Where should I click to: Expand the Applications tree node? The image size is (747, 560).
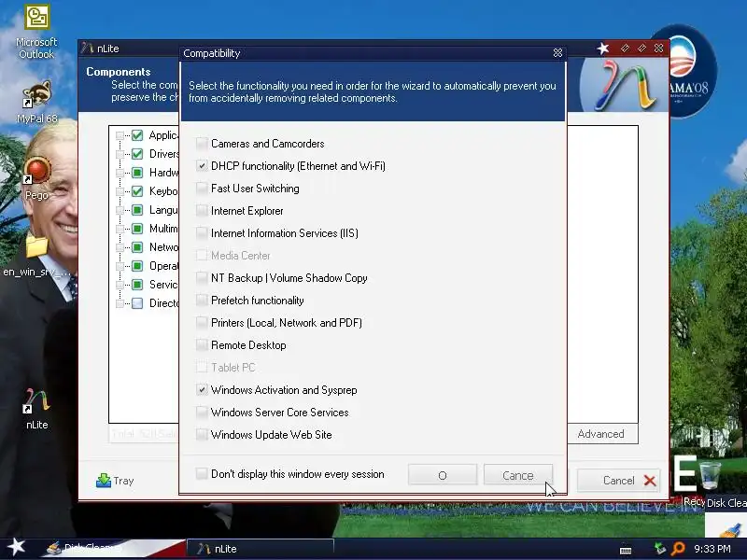tap(120, 135)
